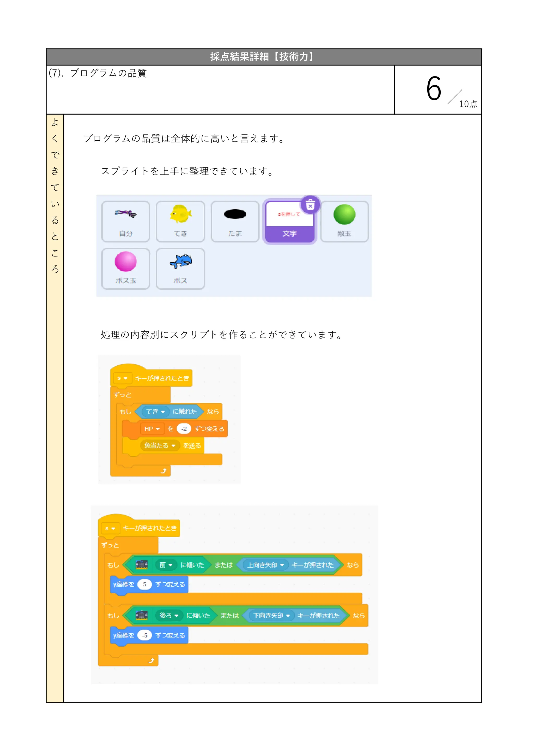Click the loop arrow of the second ずっと block

[x=151, y=660]
